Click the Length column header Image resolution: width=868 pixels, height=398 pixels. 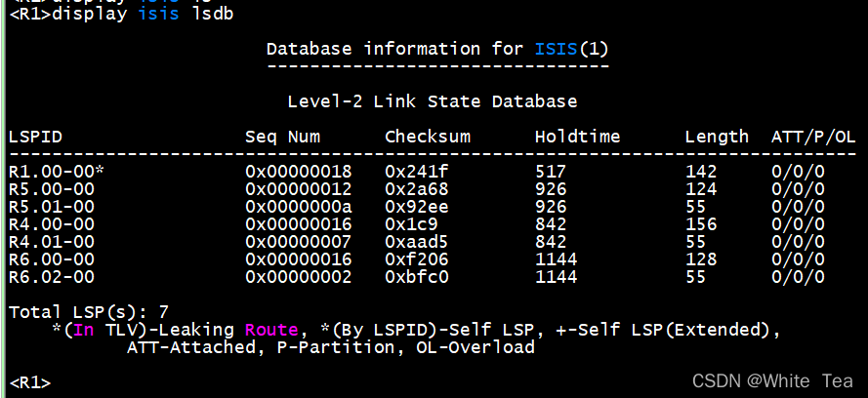(x=717, y=137)
